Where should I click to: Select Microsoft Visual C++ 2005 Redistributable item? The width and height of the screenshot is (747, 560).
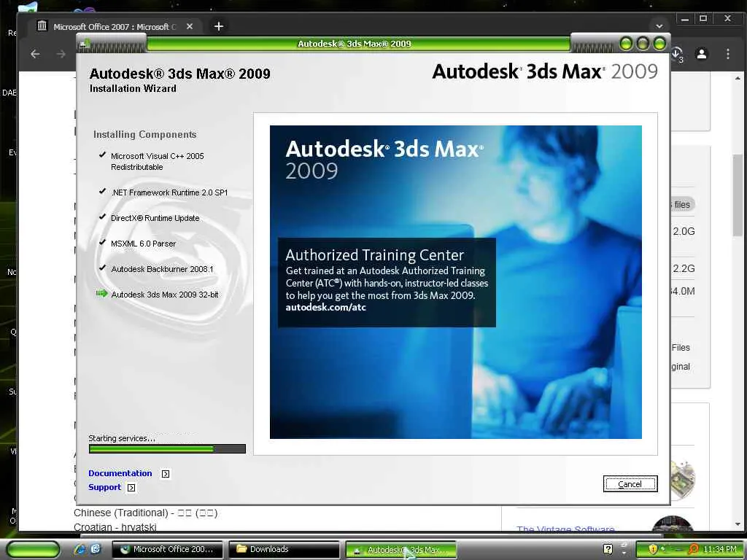(158, 161)
